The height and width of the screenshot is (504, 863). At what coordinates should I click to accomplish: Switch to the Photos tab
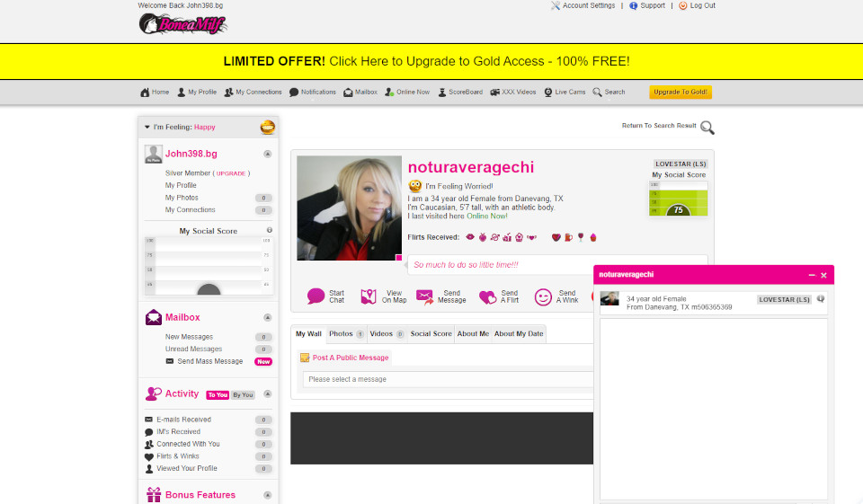tap(346, 334)
